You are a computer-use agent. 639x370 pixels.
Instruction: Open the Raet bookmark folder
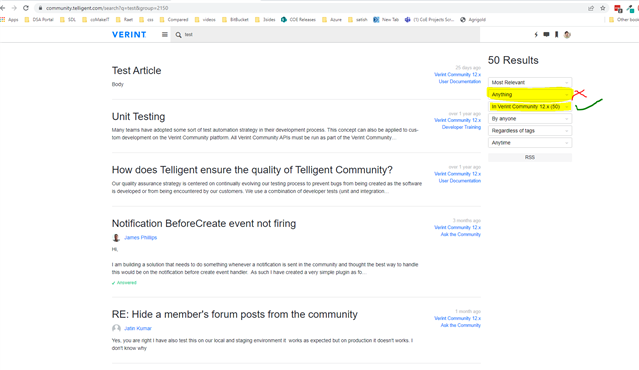(124, 20)
